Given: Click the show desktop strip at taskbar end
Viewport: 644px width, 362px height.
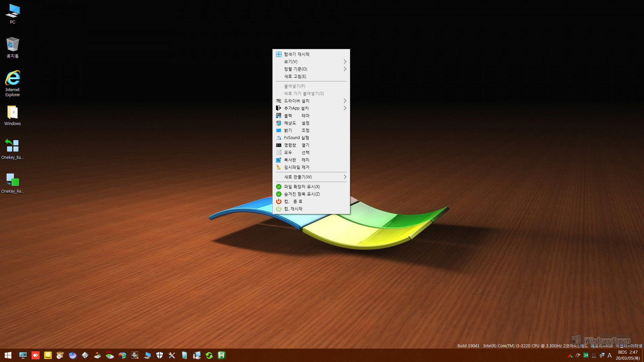Looking at the screenshot, I should [x=643, y=355].
